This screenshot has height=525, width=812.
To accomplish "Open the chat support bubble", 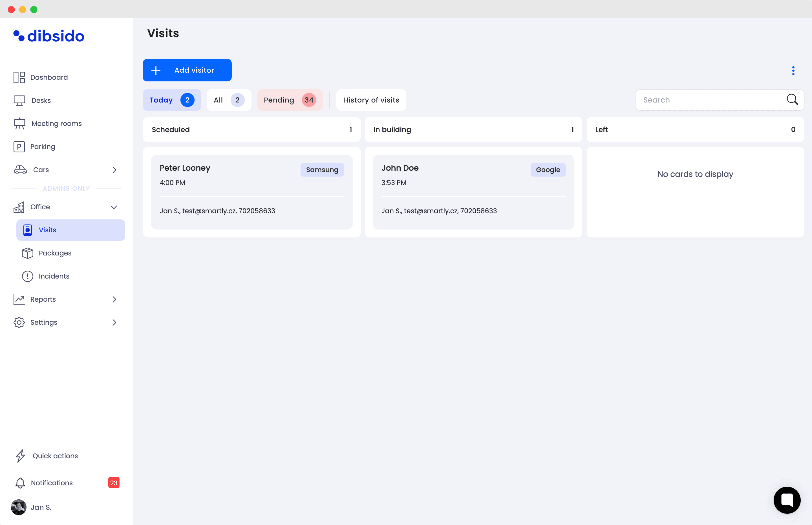I will coord(787,500).
